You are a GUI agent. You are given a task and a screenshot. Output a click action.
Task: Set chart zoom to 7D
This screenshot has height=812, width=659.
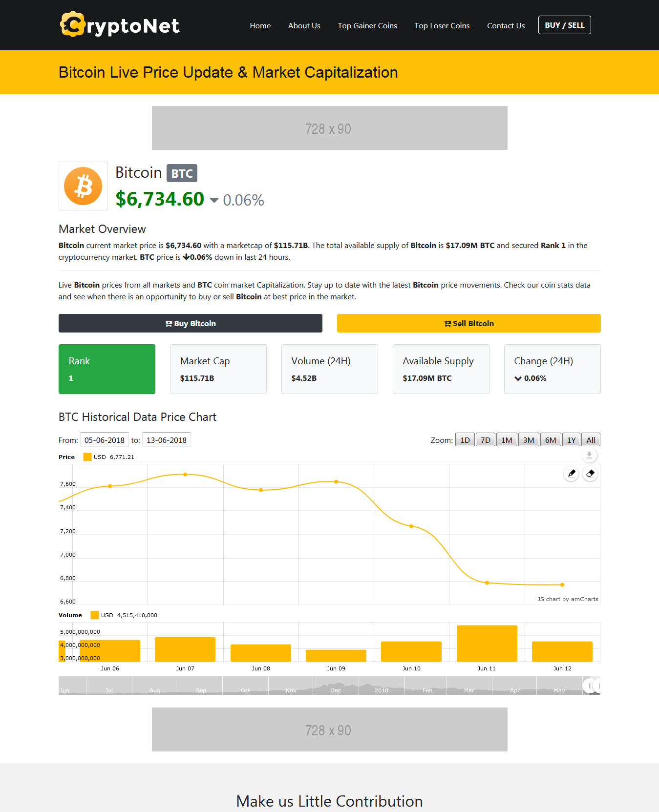486,440
